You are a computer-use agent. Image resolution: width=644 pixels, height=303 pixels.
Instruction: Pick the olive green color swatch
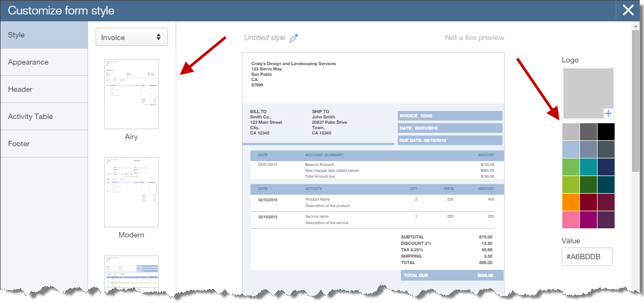571,185
